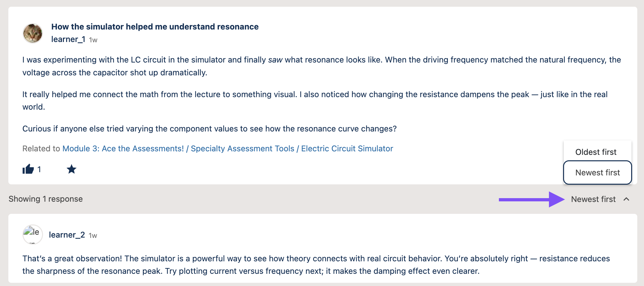Click learner_2's reply text about damping
This screenshot has width=644, height=286.
(x=250, y=265)
